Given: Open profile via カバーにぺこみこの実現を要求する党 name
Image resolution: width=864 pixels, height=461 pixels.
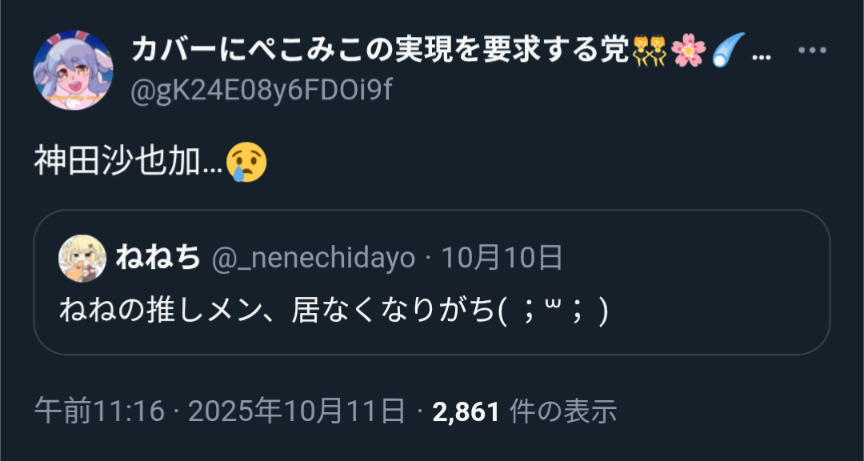Looking at the screenshot, I should [380, 51].
